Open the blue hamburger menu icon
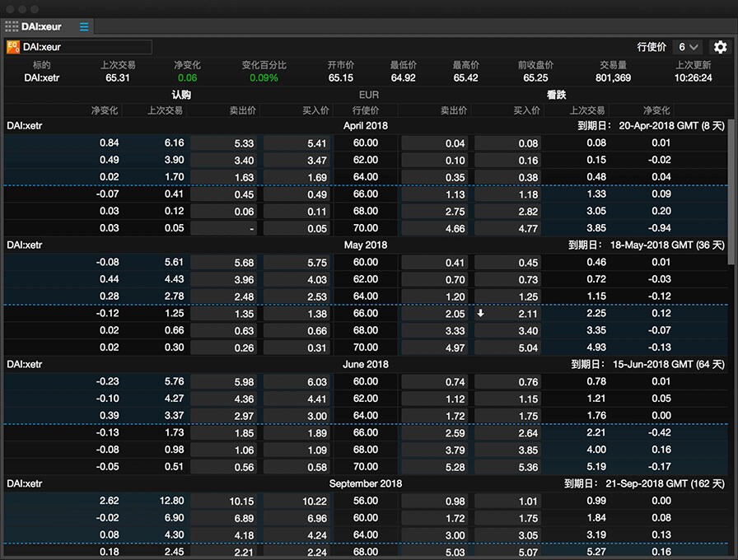 [x=82, y=26]
